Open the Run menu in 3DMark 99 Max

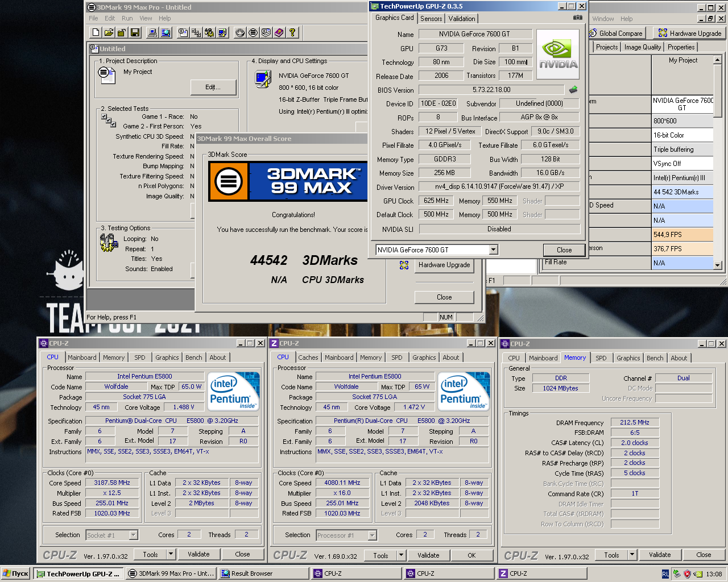(127, 18)
